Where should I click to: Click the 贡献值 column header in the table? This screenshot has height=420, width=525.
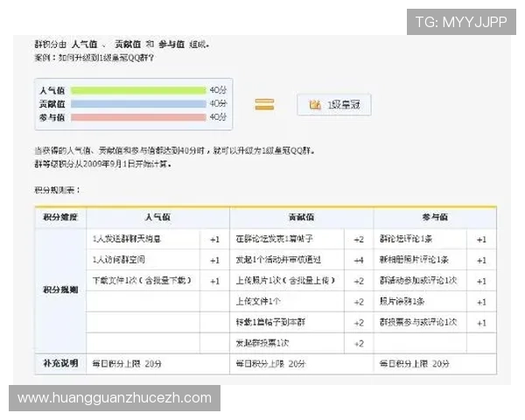point(301,217)
